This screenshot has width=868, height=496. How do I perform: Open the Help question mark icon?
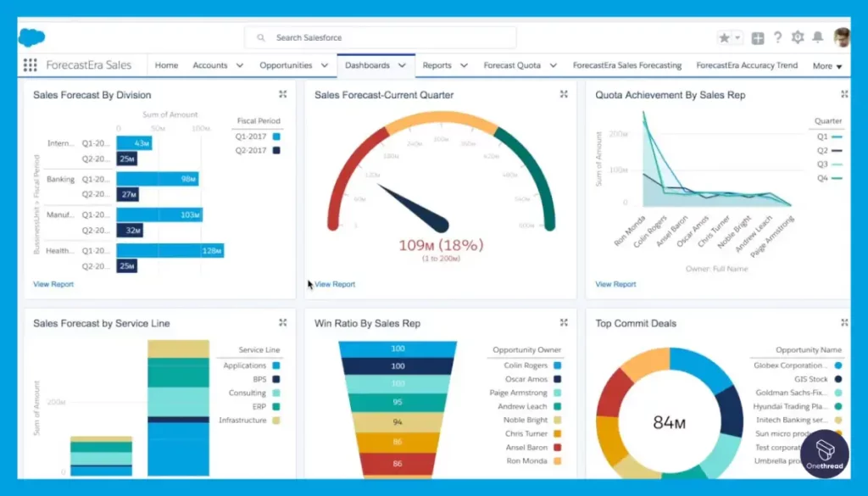(x=778, y=37)
